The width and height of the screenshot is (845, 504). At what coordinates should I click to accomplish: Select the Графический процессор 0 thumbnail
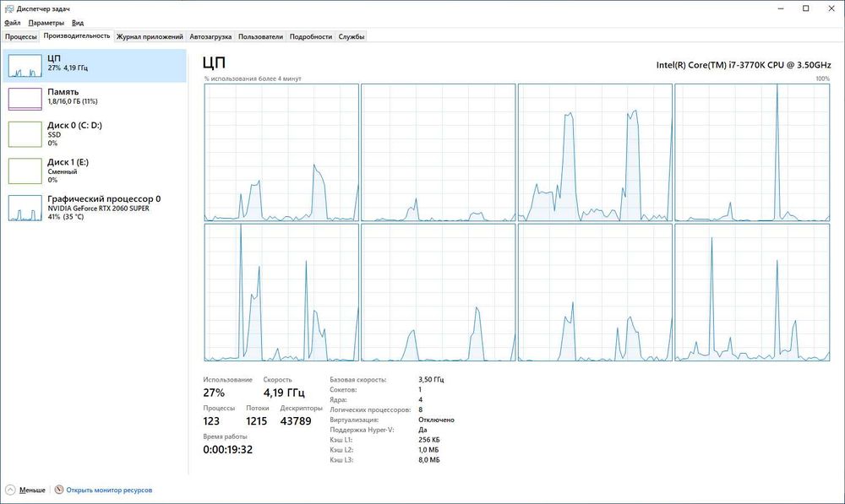click(25, 208)
